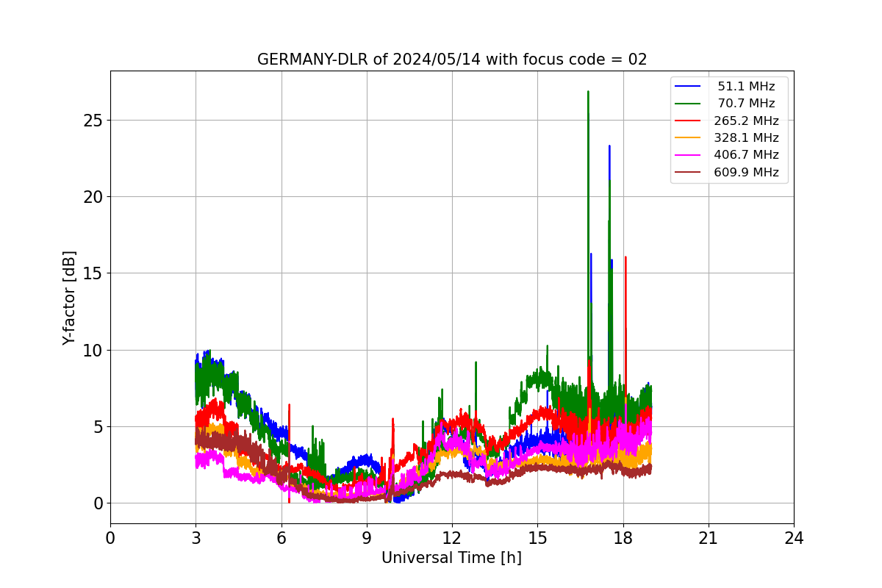Click the blue spike peak near 23 dB
Screen dimensions: 882x588
tap(609, 146)
